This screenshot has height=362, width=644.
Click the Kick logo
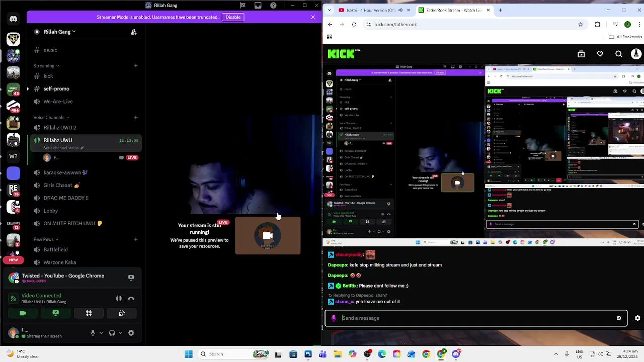[344, 54]
